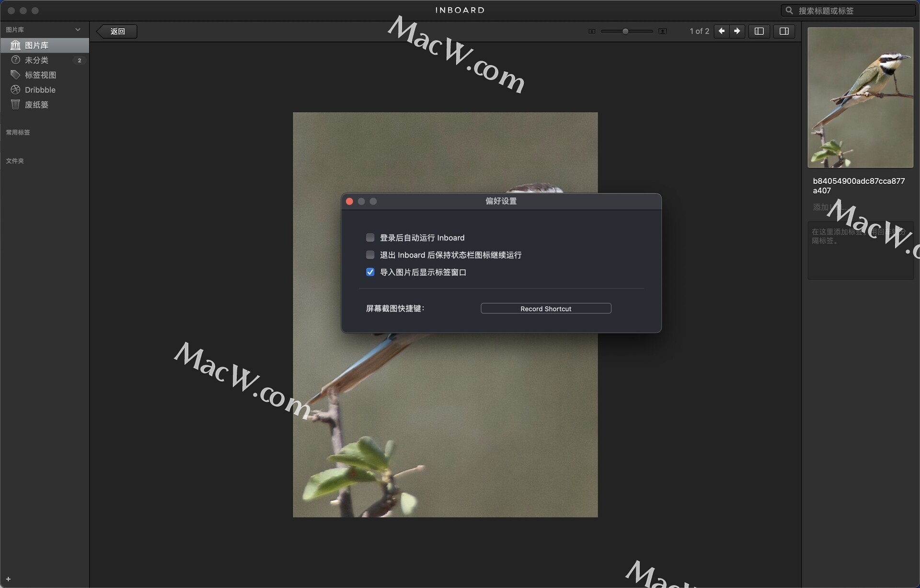Enable keep status bar icon running checkbox
The image size is (920, 588).
tap(370, 255)
